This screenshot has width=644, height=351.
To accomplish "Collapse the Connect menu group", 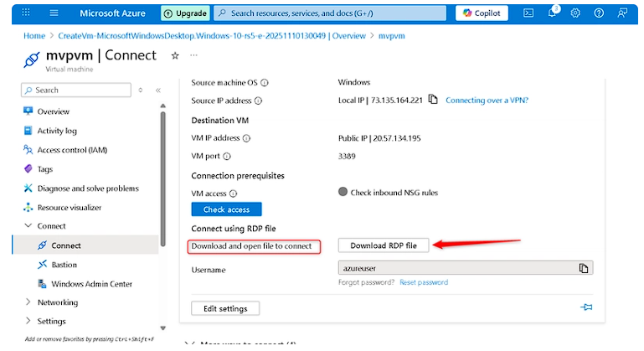I will coord(29,226).
